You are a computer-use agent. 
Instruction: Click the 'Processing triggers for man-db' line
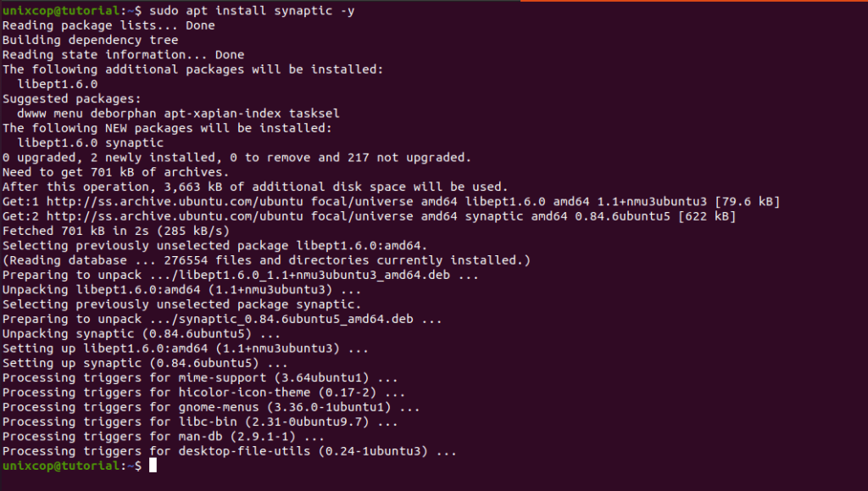(164, 436)
